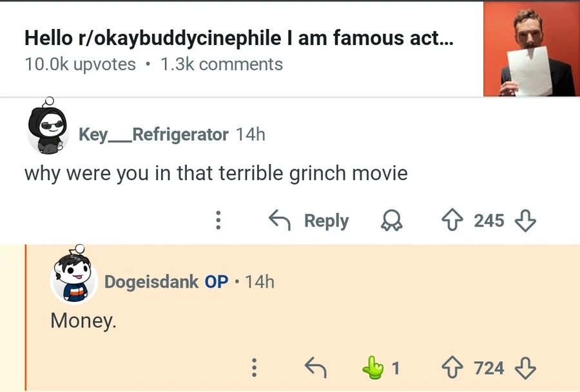Click the '1.3k comments' count
580x392 pixels.
tap(221, 64)
